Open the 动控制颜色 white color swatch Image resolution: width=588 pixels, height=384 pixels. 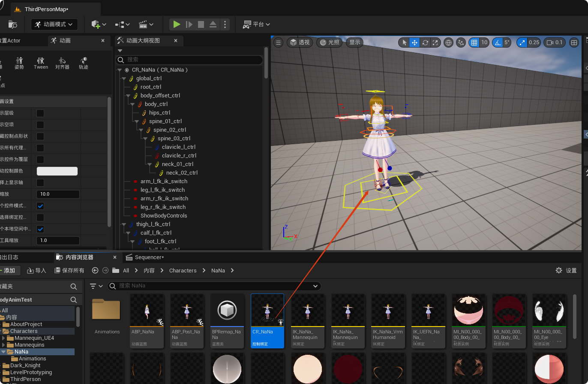click(x=57, y=171)
